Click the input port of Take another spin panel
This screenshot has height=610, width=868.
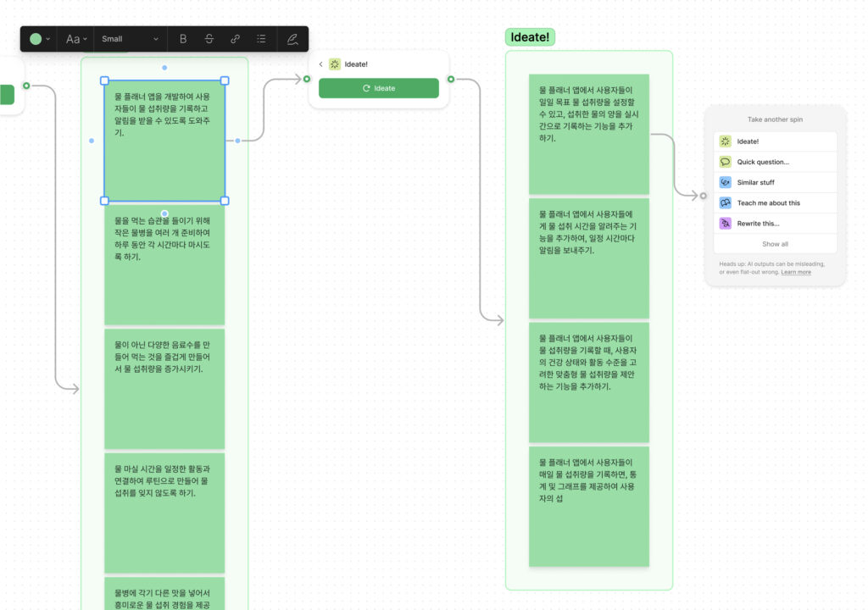tap(703, 196)
